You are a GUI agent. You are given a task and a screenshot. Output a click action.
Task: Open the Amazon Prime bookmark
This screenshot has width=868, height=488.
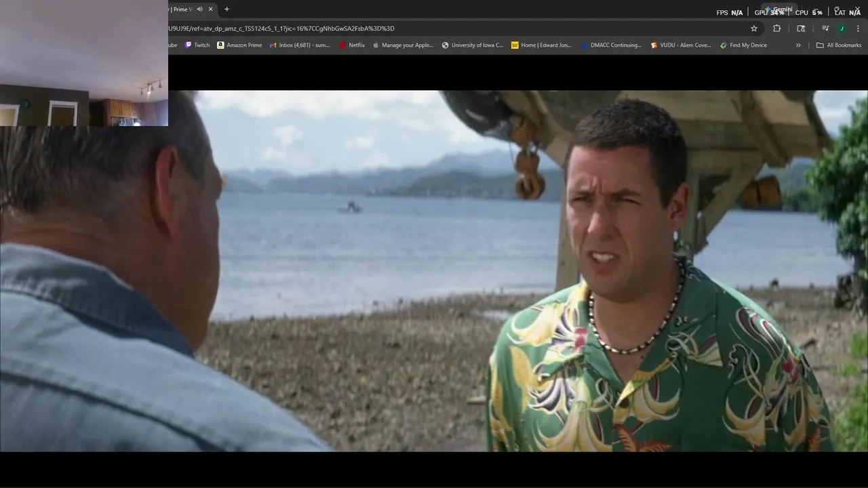[239, 45]
